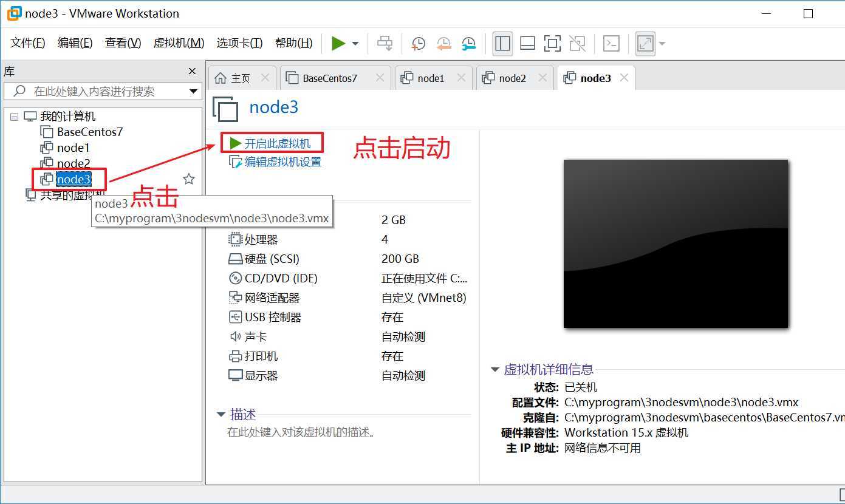Close the node1 tab
This screenshot has height=504, width=845.
click(461, 78)
